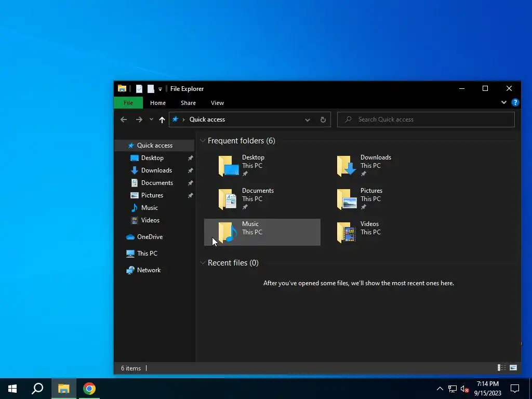Open the network tray icon

pos(453,389)
